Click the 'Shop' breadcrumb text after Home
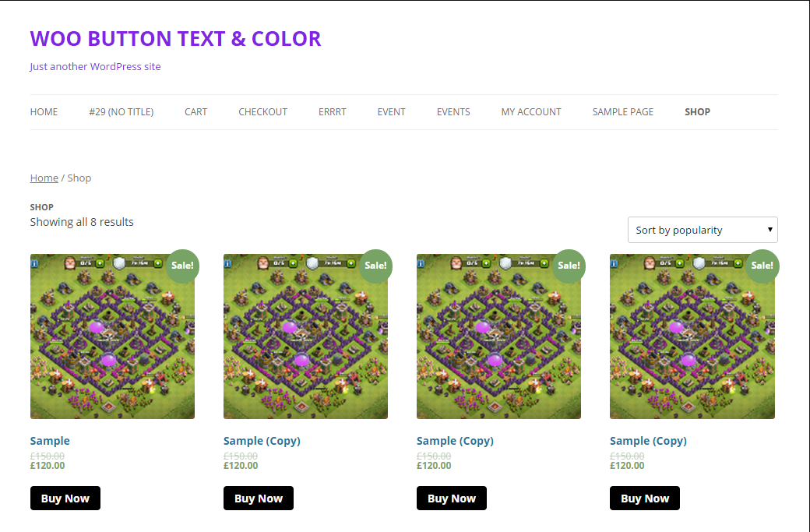 click(79, 178)
